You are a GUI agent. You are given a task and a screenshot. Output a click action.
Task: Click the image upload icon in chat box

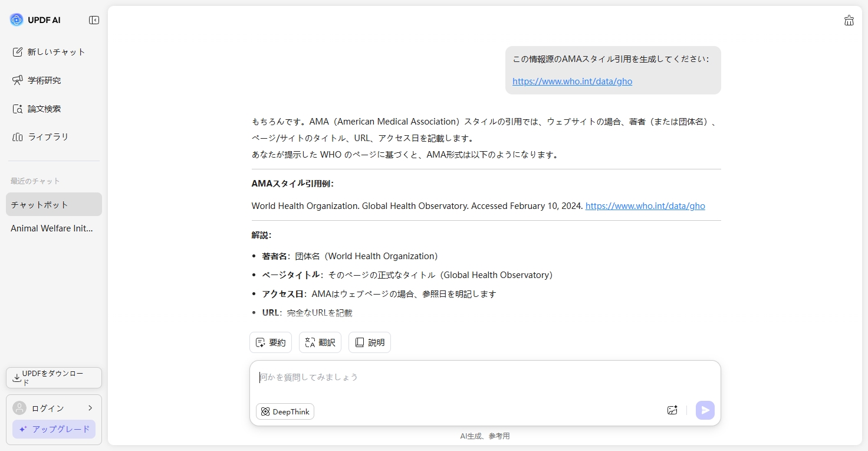pos(672,410)
